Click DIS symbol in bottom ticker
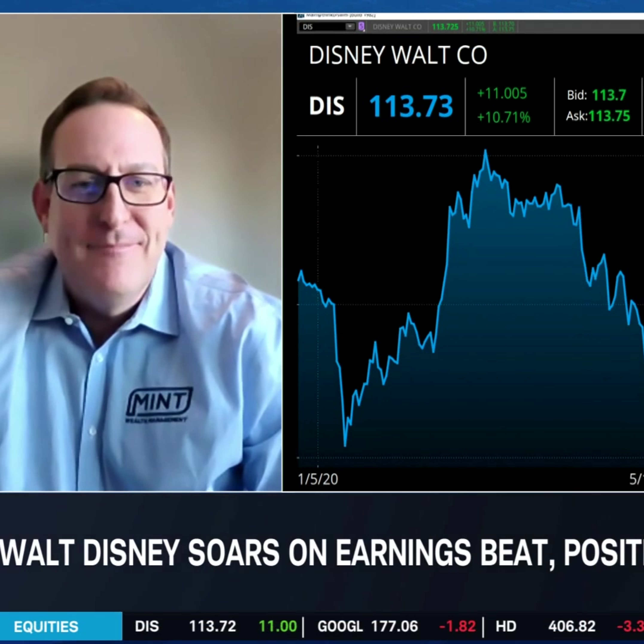The image size is (644, 644). coord(147,626)
